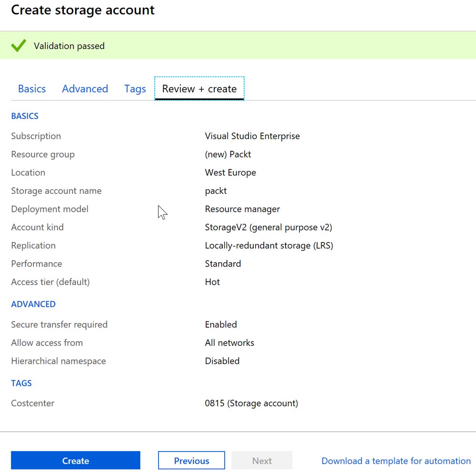
Task: Click the Locally-redundant storage (LRS) replication value
Action: (x=269, y=246)
